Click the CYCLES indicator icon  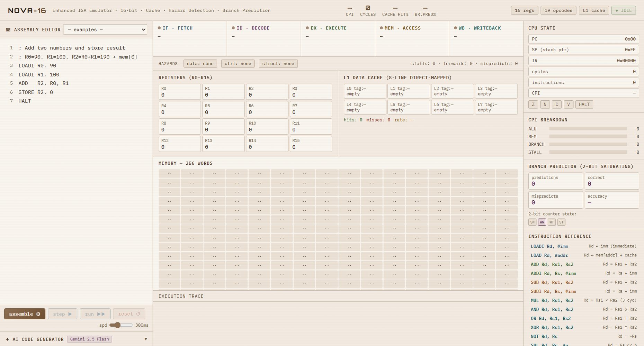(x=368, y=8)
